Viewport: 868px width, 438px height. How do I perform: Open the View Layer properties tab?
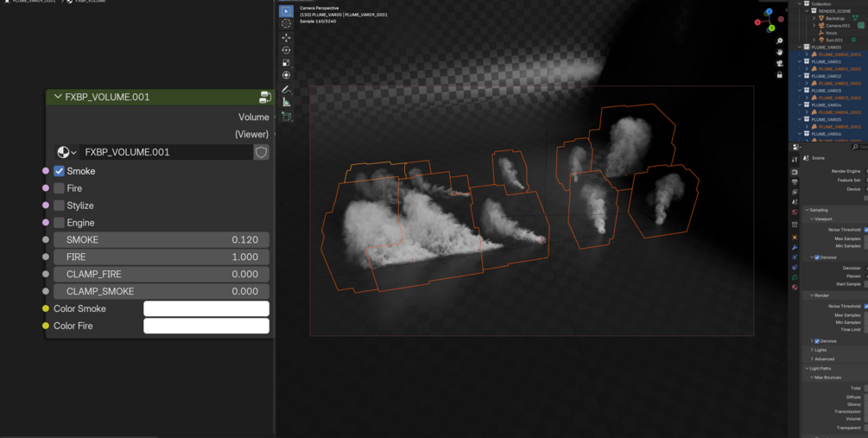[795, 192]
